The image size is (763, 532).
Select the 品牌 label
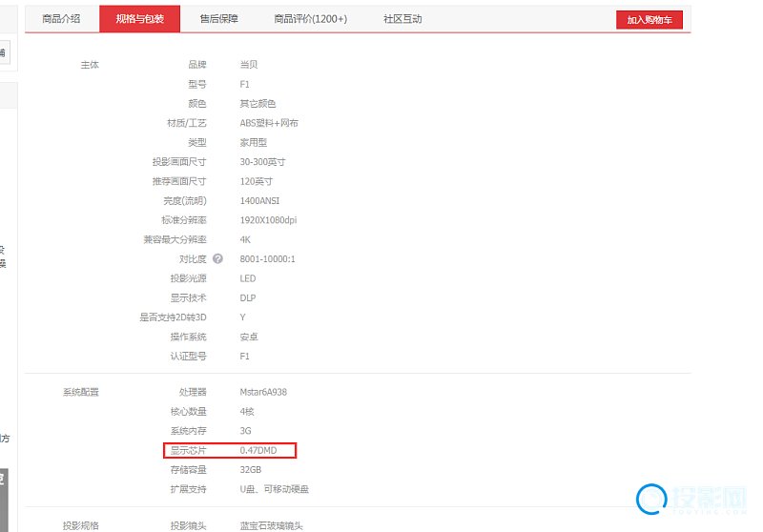click(197, 65)
